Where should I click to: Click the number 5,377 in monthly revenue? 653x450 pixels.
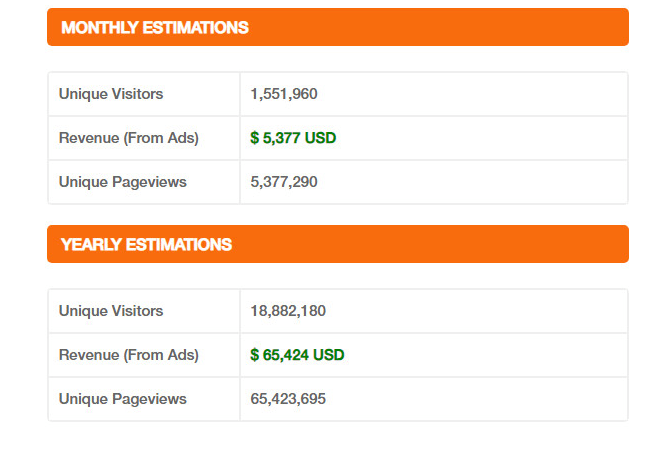(x=280, y=138)
